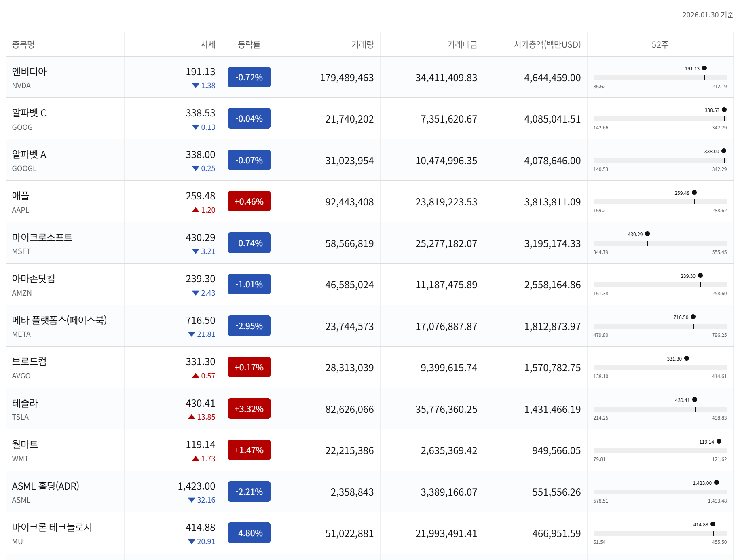Click the 등락률 column header

pyautogui.click(x=249, y=44)
